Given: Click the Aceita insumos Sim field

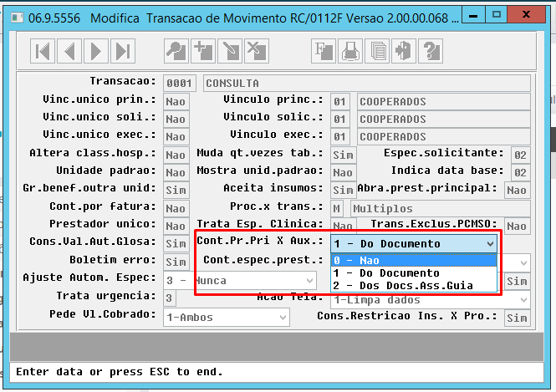Looking at the screenshot, I should [x=344, y=191].
